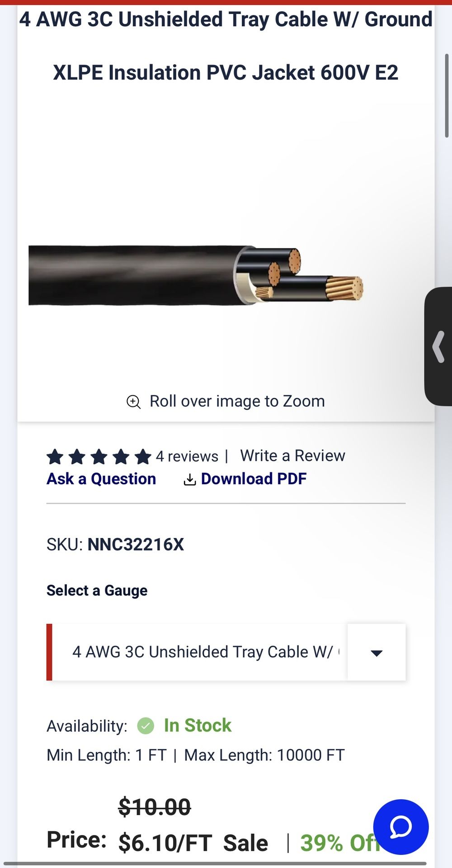Click the fifth rating star
Image resolution: width=452 pixels, height=868 pixels.
[x=143, y=457]
